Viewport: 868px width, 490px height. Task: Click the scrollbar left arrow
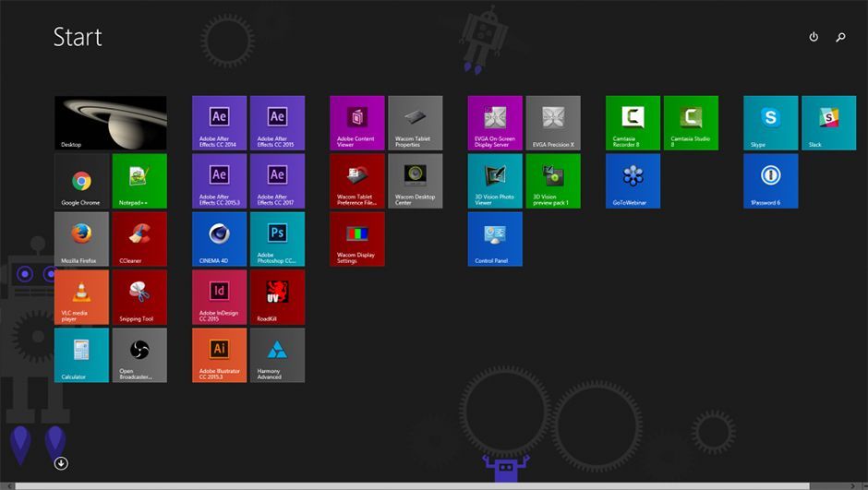(x=9, y=486)
